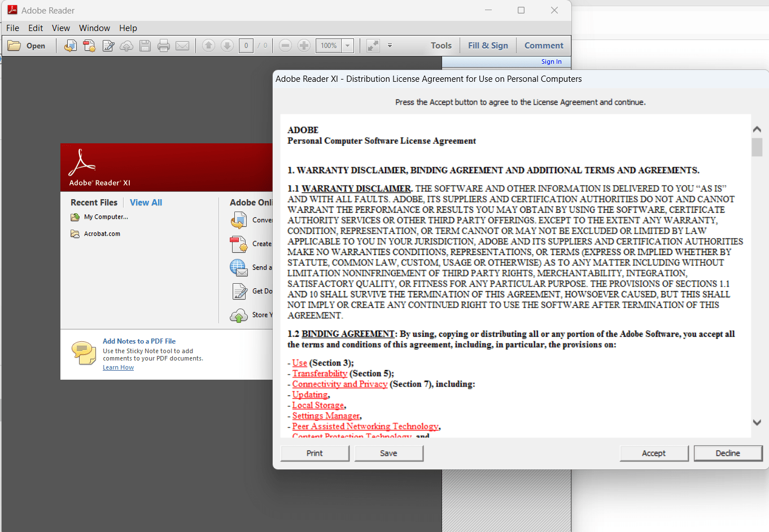Viewport: 769px width, 532px height.
Task: Click the convert file to PDF toolbar icon
Action: (x=70, y=46)
